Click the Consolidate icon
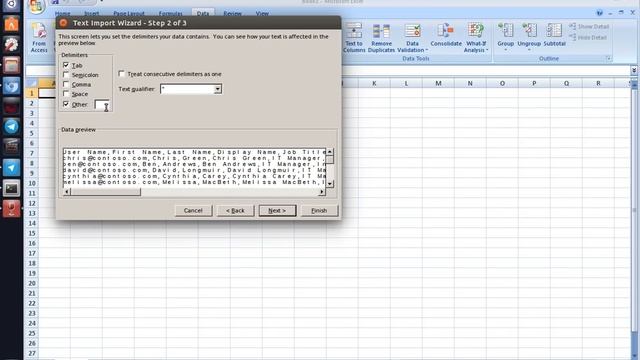The height and width of the screenshot is (360, 640). [x=446, y=35]
